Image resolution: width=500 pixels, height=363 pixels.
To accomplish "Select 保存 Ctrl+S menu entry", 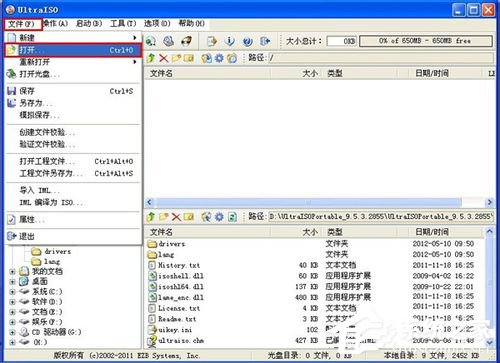I will (73, 91).
